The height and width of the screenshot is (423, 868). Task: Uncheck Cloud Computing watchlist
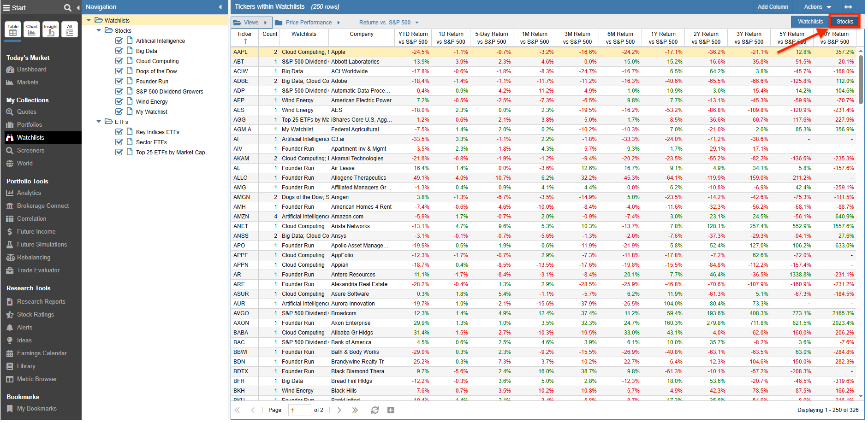119,61
